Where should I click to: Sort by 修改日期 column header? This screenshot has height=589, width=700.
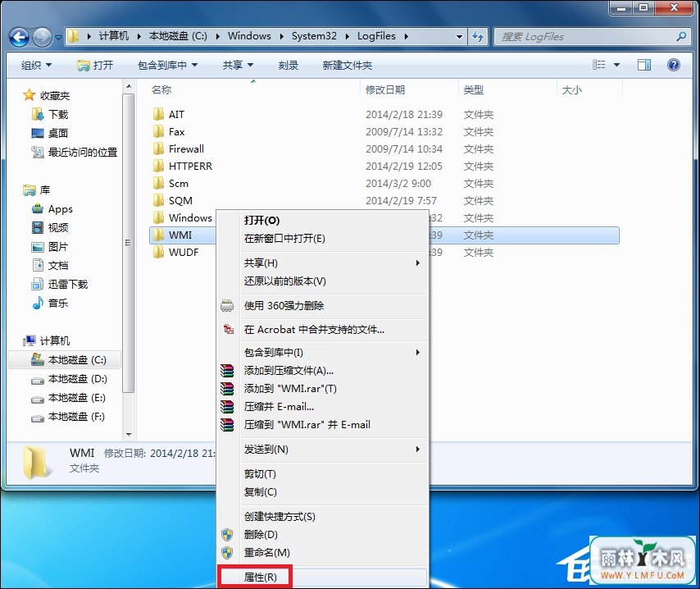pos(384,89)
